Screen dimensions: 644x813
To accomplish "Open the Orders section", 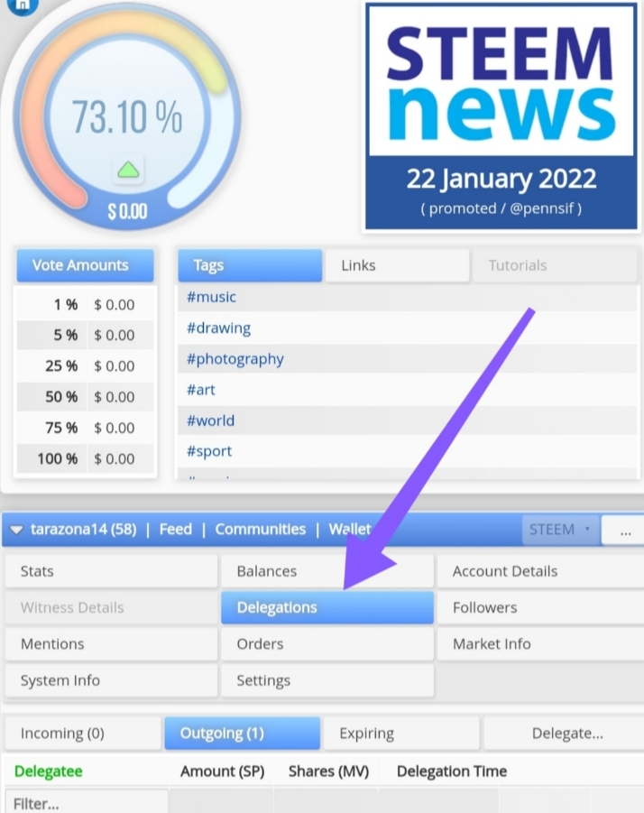I will point(327,644).
